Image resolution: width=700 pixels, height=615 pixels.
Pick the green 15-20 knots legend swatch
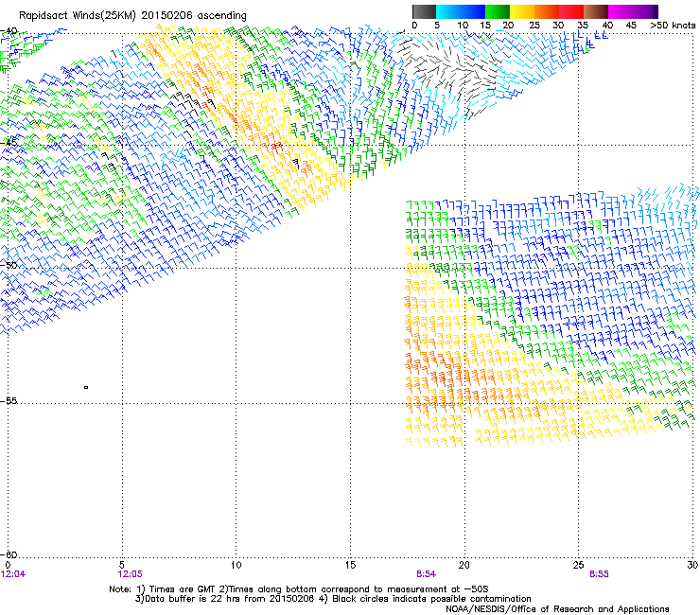498,11
